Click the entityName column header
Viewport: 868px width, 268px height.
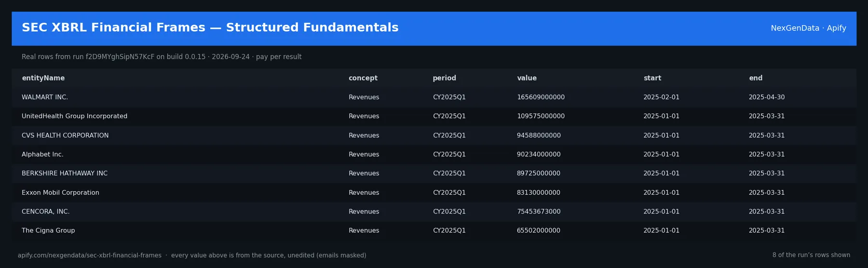[43, 78]
